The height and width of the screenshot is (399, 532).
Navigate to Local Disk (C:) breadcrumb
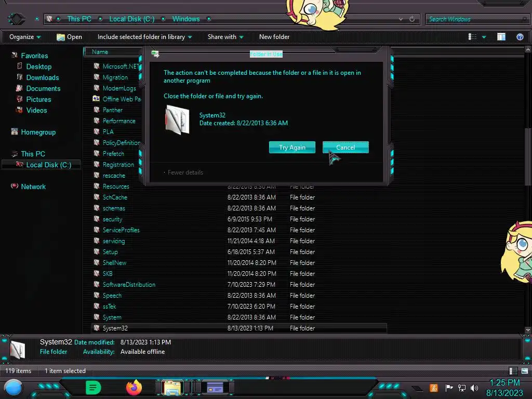131,19
